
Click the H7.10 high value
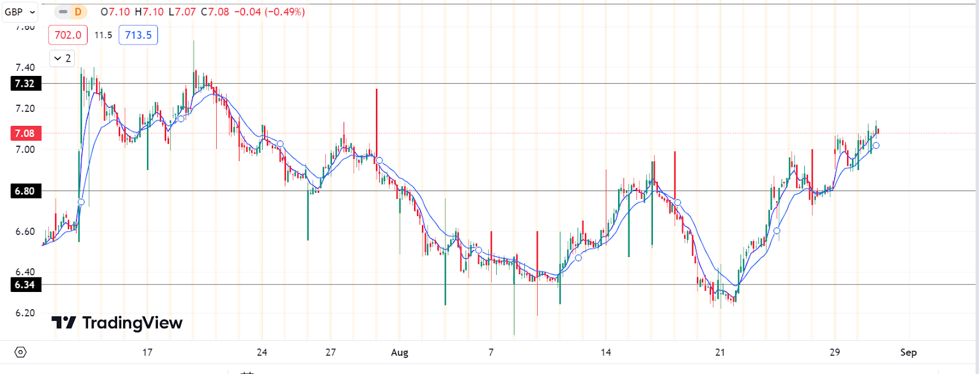(x=149, y=12)
